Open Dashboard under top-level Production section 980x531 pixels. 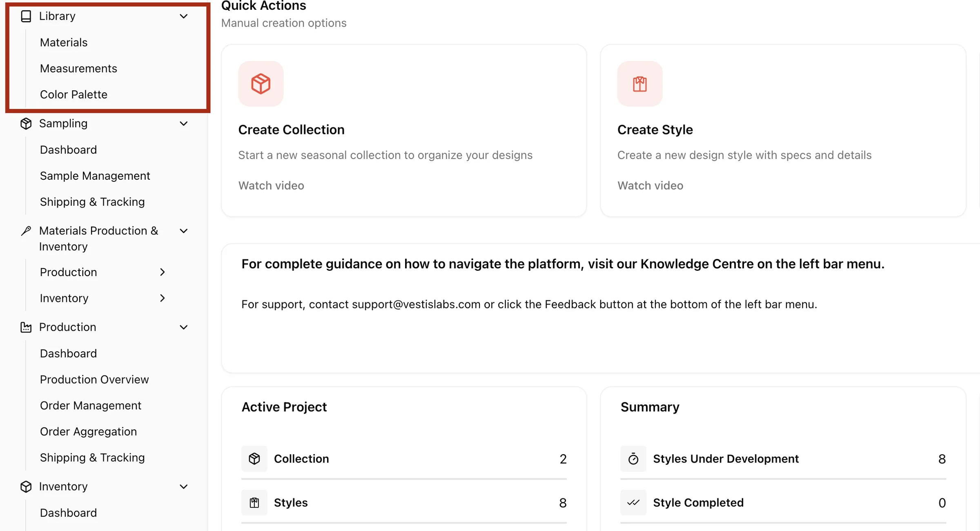tap(68, 354)
